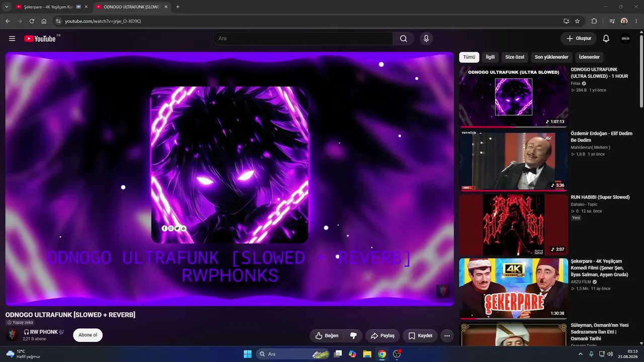
Task: Click the Oluştur create button
Action: pos(579,39)
